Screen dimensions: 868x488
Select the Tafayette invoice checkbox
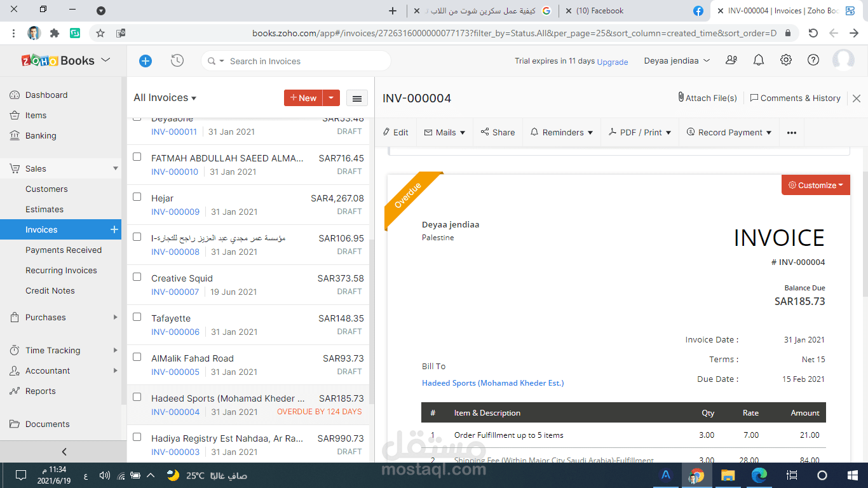(x=137, y=317)
